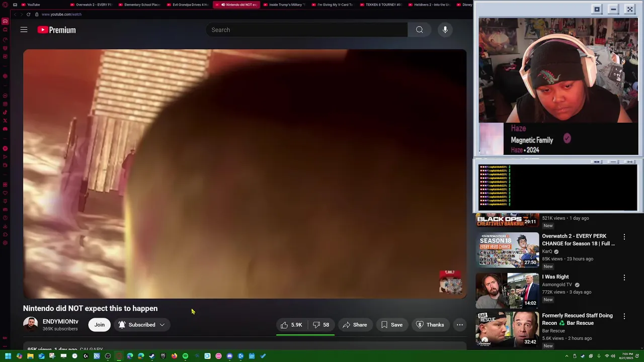644x362 pixels.
Task: Open notification center icon
Action: (x=637, y=356)
